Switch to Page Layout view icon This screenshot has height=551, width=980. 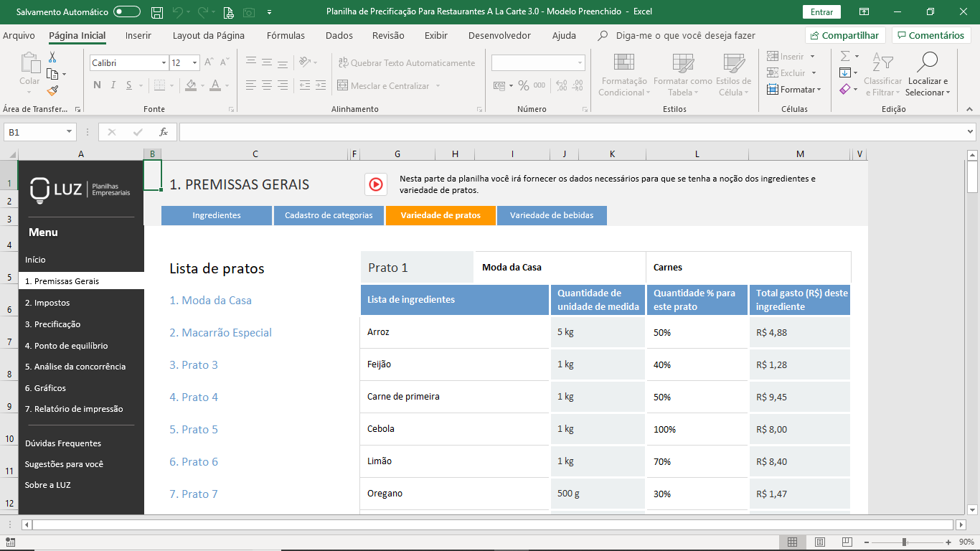click(x=819, y=542)
